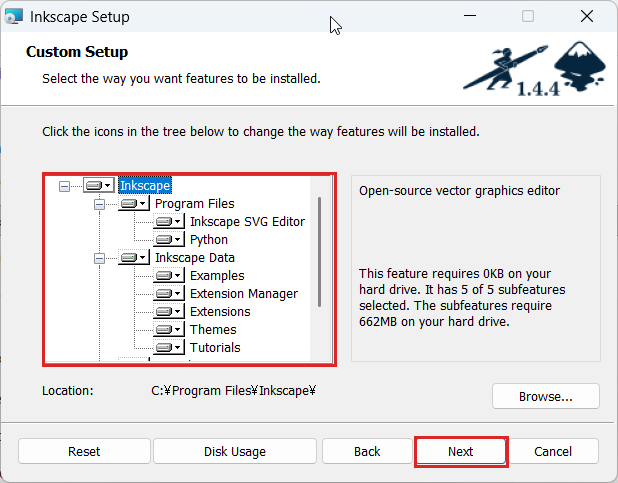Click the install location path text
Screen dimensions: 618x483
point(234,390)
